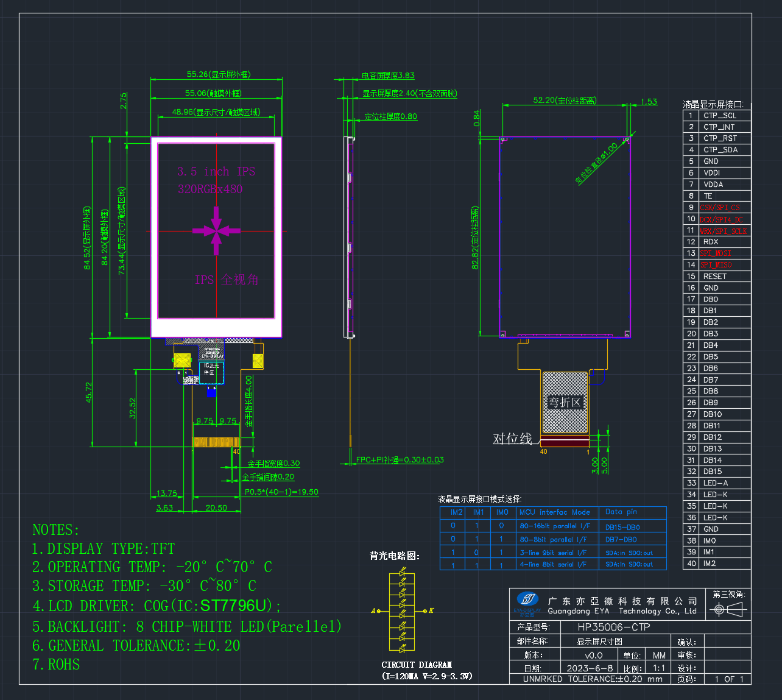The width and height of the screenshot is (782, 700).
Task: Select the FPC+PI补强=0.30±0.03 annotation
Action: tap(400, 460)
